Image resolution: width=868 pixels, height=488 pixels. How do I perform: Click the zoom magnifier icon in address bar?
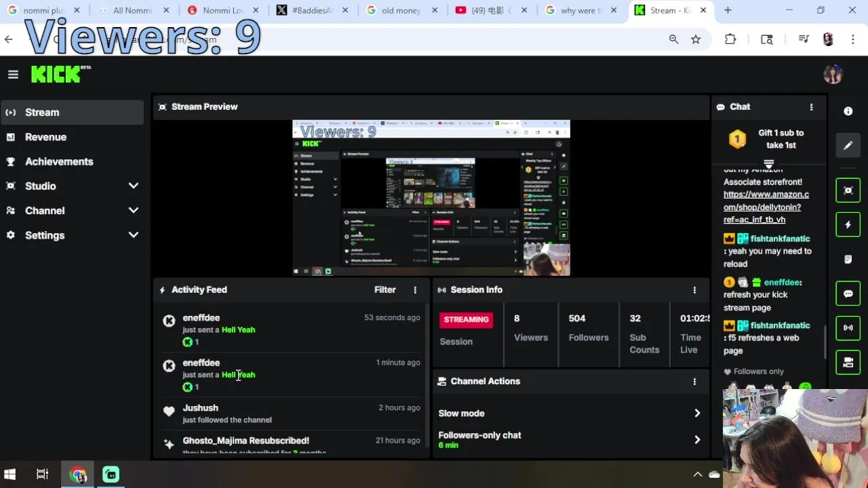[x=673, y=39]
